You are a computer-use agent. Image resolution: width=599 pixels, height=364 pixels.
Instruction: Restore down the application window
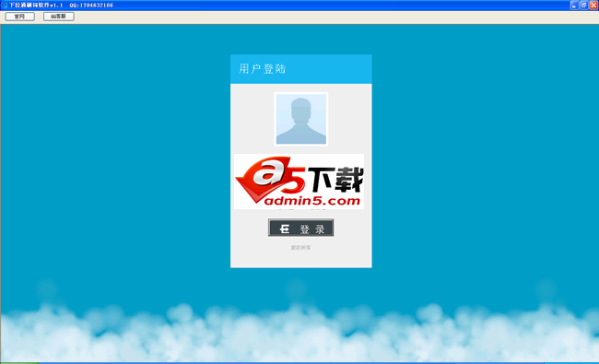point(583,5)
